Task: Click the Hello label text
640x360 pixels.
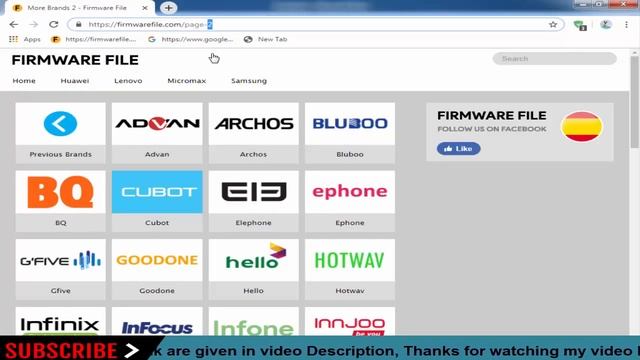Action: point(253,291)
